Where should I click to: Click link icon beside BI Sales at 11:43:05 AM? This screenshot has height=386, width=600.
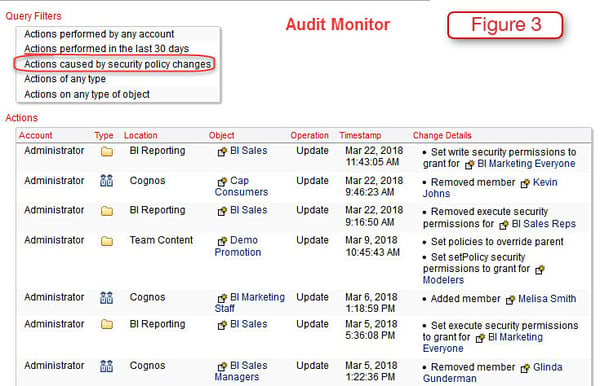pos(222,152)
